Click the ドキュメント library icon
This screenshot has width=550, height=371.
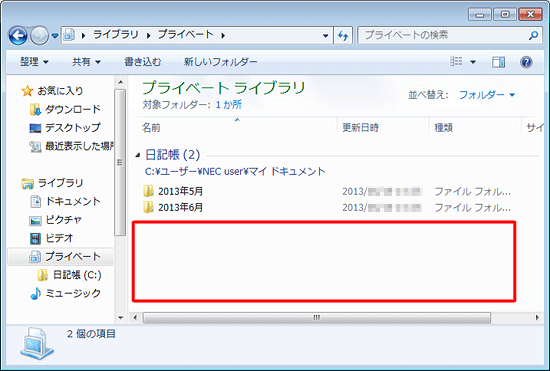tap(35, 202)
